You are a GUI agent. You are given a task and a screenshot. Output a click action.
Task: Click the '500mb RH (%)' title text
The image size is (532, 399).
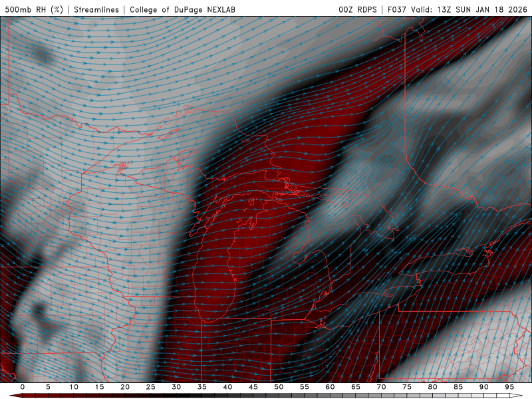point(34,9)
